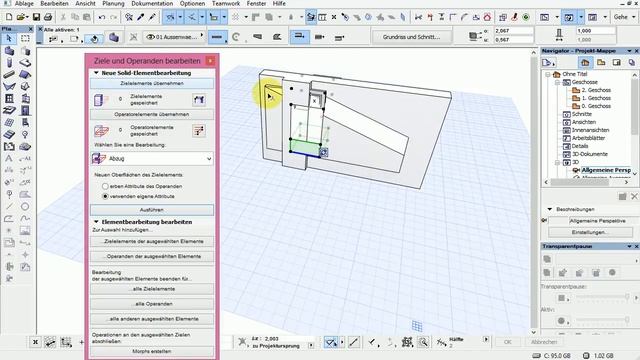640x360 pixels.
Task: Create a new document via toolbar icon
Action: pos(9,17)
